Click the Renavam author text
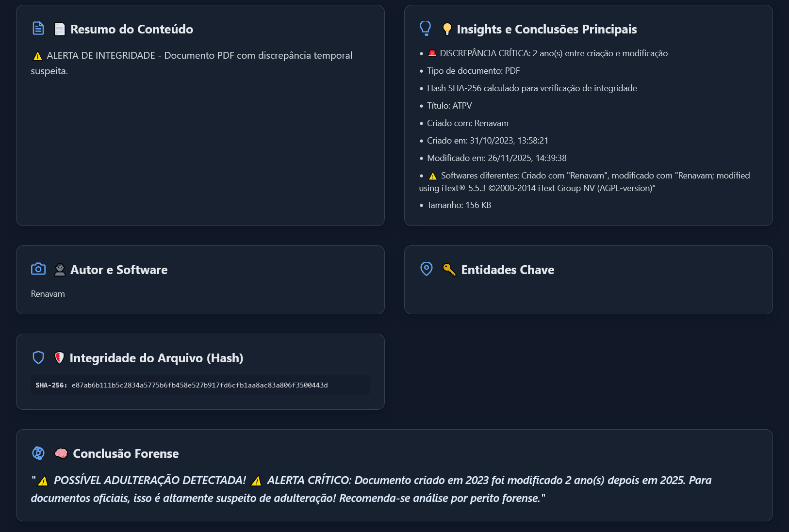 coord(48,294)
